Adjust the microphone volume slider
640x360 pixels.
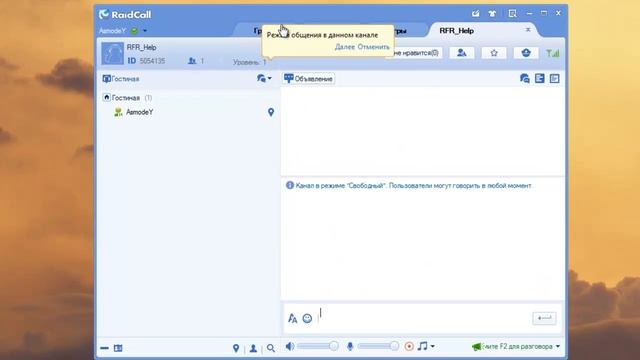point(378,346)
